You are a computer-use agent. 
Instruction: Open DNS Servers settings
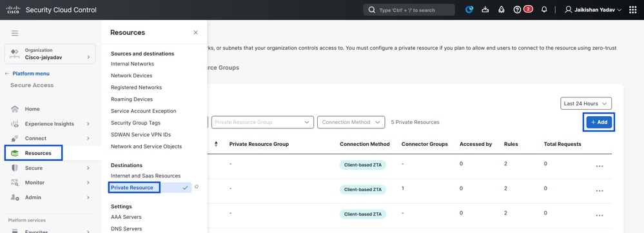point(126,228)
